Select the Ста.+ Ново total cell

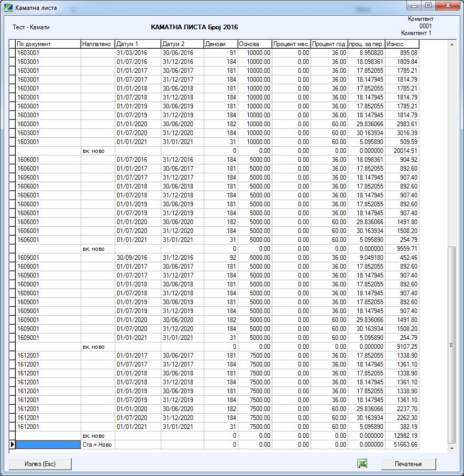[x=98, y=445]
